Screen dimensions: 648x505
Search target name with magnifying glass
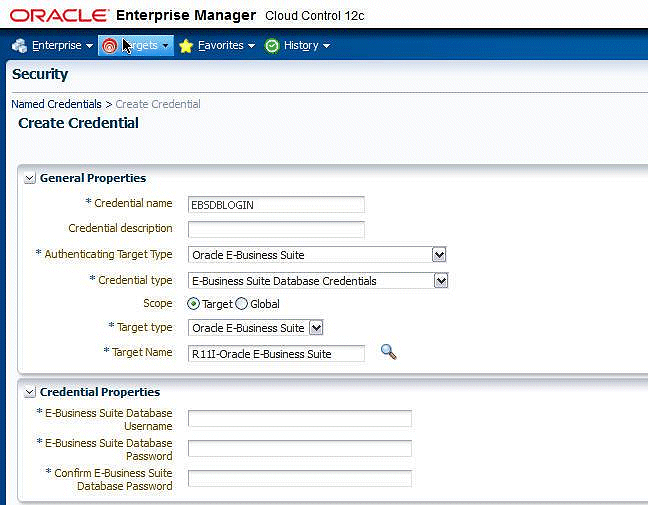[x=388, y=352]
